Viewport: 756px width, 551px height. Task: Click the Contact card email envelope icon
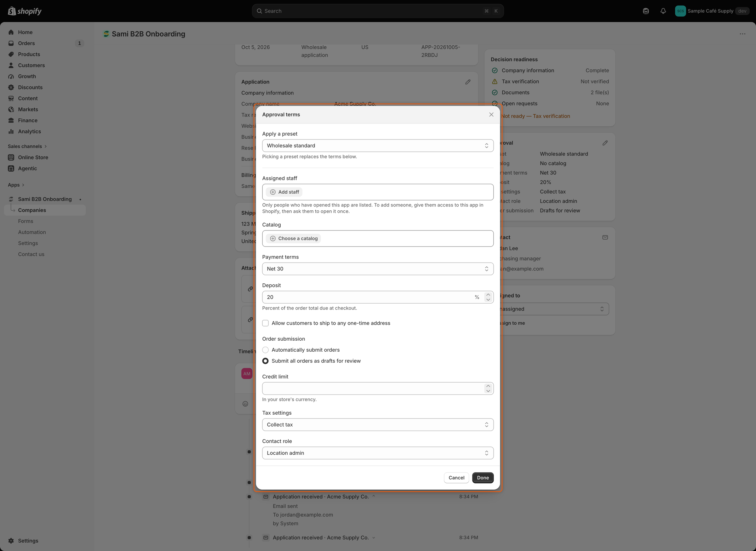[x=605, y=237]
